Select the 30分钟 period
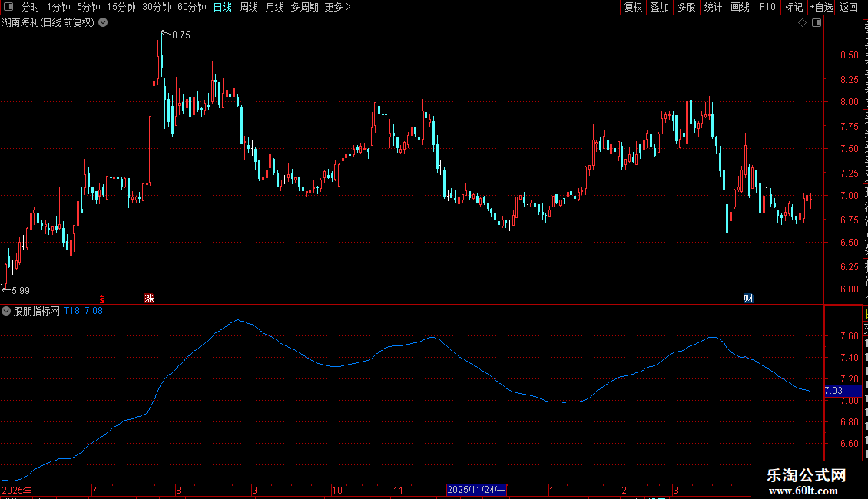 click(x=157, y=7)
